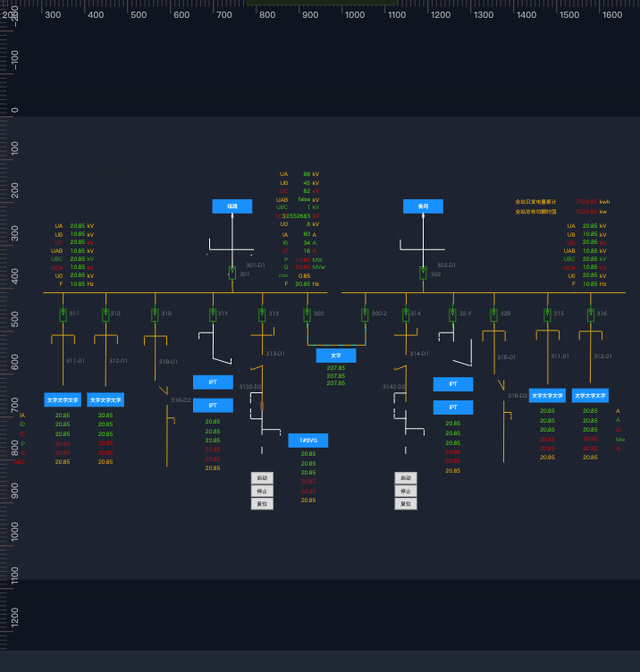Viewport: 640px width, 672px height.
Task: Click the fork-shaped symbol below breaker 316
Action: tap(591, 335)
